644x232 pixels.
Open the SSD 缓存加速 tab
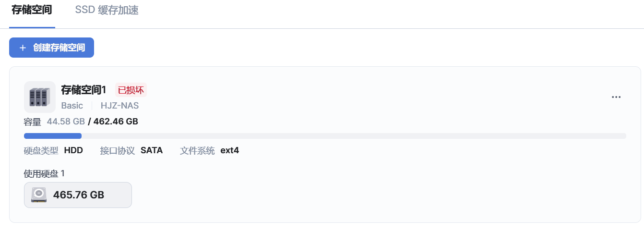coord(107,10)
